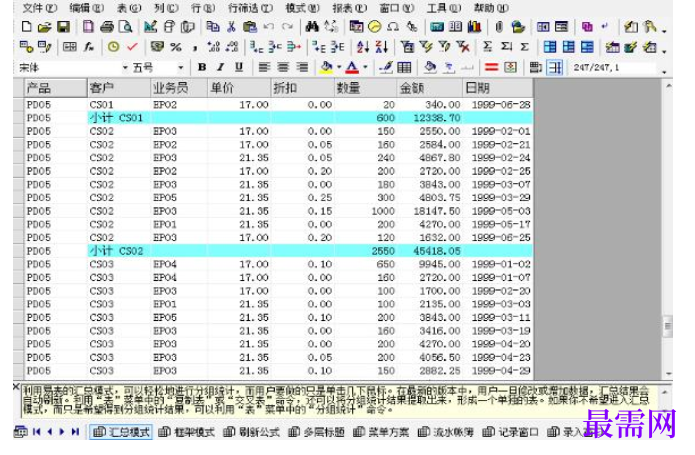Click the 刷新公式 button
The width and height of the screenshot is (695, 455).
(x=251, y=432)
